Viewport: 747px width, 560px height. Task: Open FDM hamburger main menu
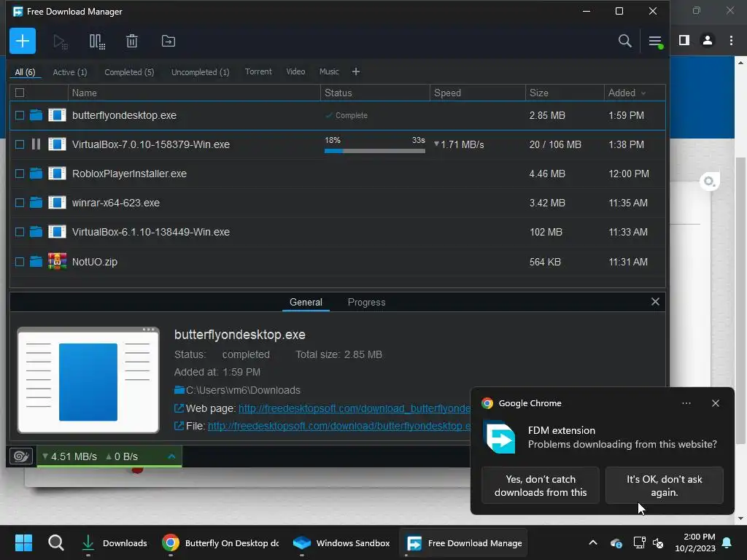(x=655, y=42)
